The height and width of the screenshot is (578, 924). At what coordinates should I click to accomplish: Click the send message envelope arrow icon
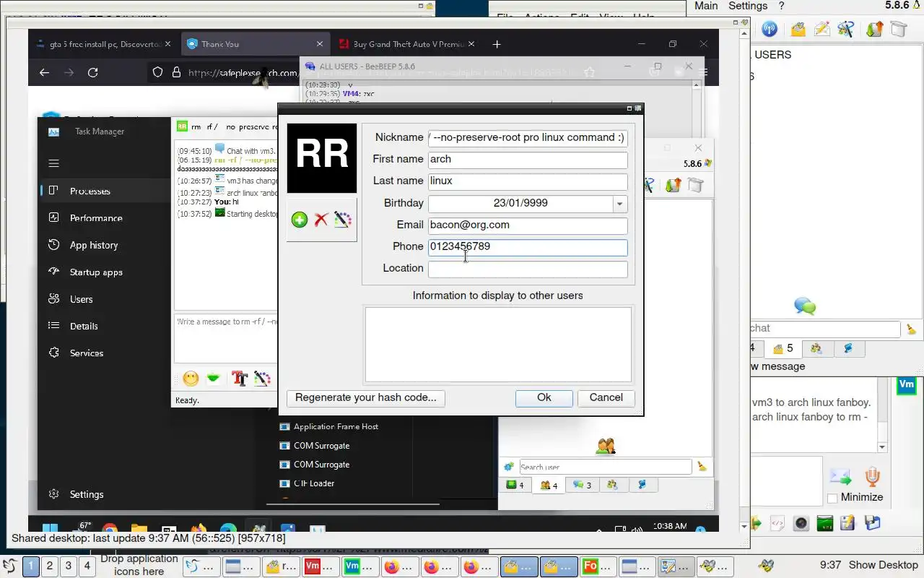[840, 477]
